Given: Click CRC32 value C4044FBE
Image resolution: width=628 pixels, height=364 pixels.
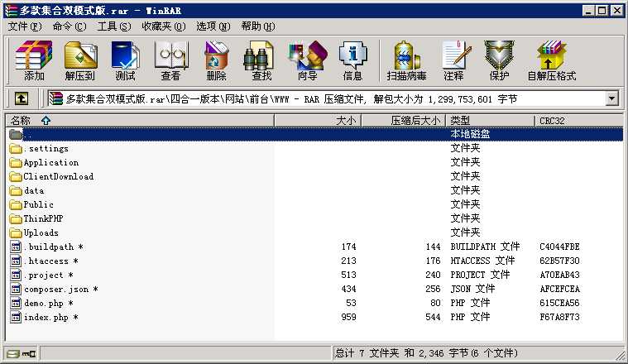Looking at the screenshot, I should [x=559, y=247].
